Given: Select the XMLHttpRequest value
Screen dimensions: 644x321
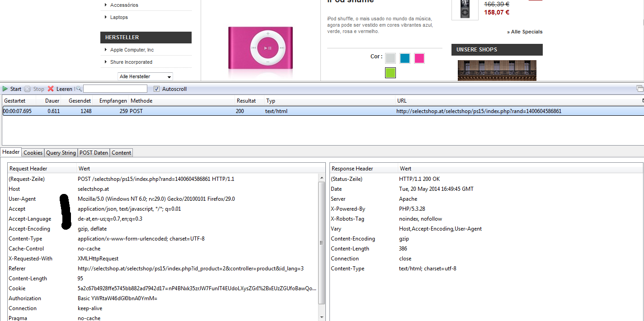Looking at the screenshot, I should pyautogui.click(x=98, y=259).
